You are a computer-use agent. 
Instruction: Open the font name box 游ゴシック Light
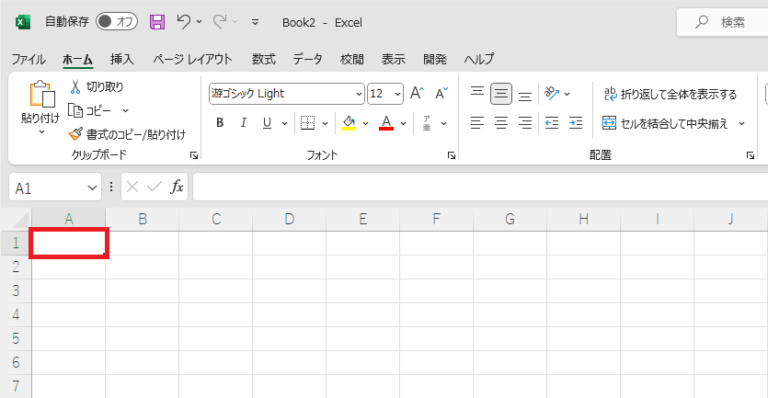(287, 94)
